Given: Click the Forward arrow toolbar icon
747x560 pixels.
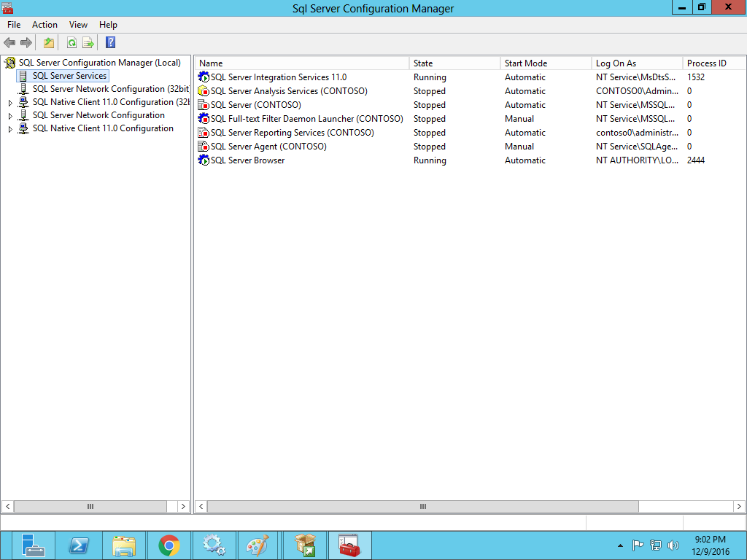Looking at the screenshot, I should click(x=26, y=43).
